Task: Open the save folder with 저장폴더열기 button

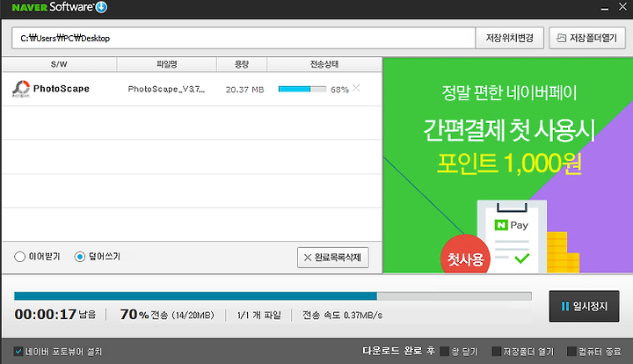Action: coord(587,39)
